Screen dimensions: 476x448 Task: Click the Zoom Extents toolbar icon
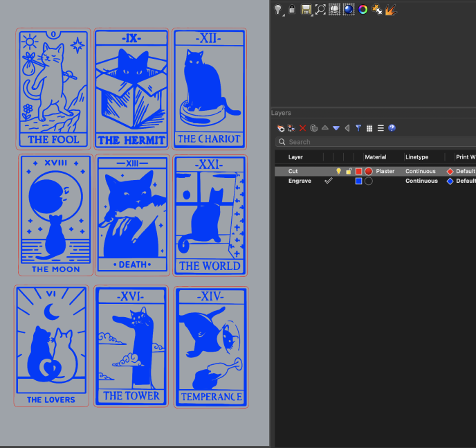point(320,9)
